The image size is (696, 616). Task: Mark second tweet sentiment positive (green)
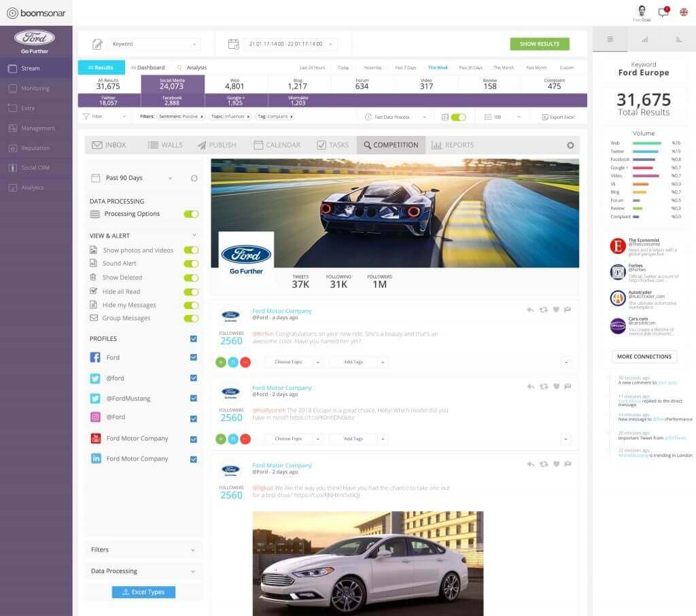(x=221, y=439)
